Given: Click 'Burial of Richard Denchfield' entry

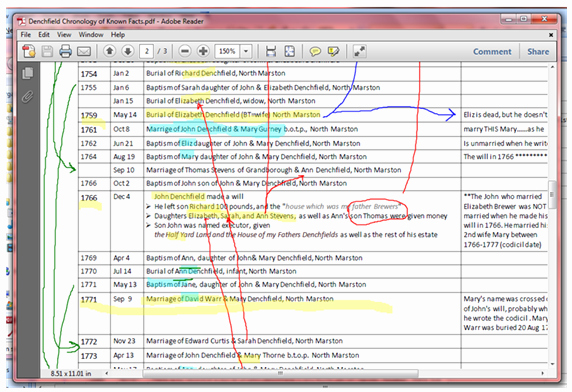Looking at the screenshot, I should click(x=216, y=73).
